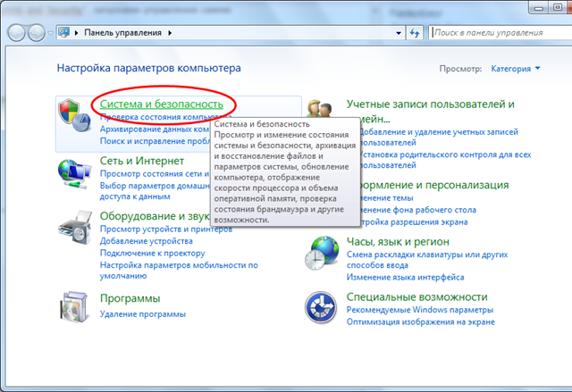Click Архивирование данных компьютера link

[x=155, y=129]
